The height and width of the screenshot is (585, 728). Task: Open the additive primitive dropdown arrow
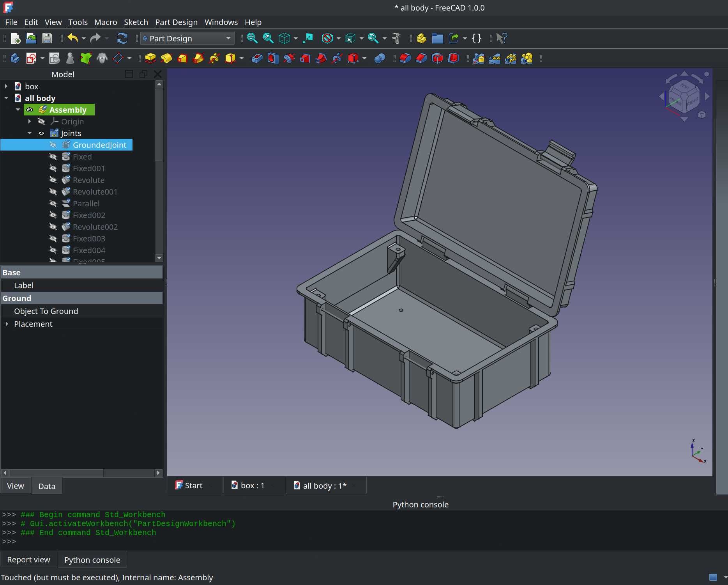[242, 58]
